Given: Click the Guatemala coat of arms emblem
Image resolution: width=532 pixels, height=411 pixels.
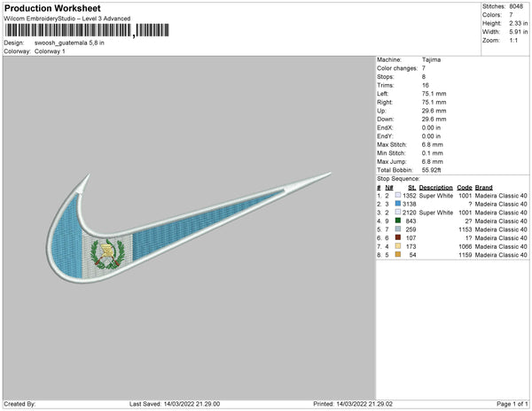Looking at the screenshot, I should [x=107, y=254].
